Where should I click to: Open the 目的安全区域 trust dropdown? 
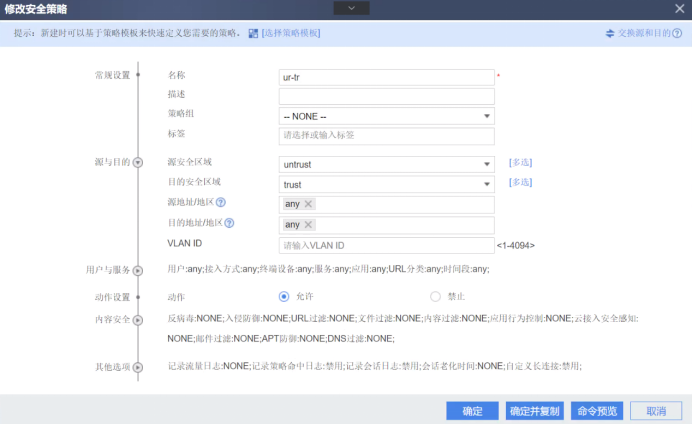386,184
